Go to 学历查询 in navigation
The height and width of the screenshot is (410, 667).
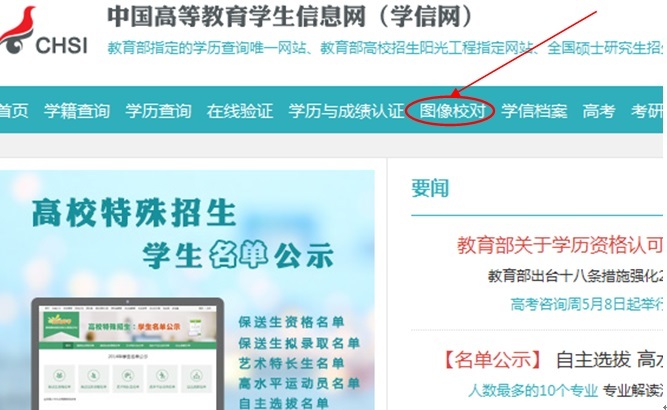(x=158, y=111)
